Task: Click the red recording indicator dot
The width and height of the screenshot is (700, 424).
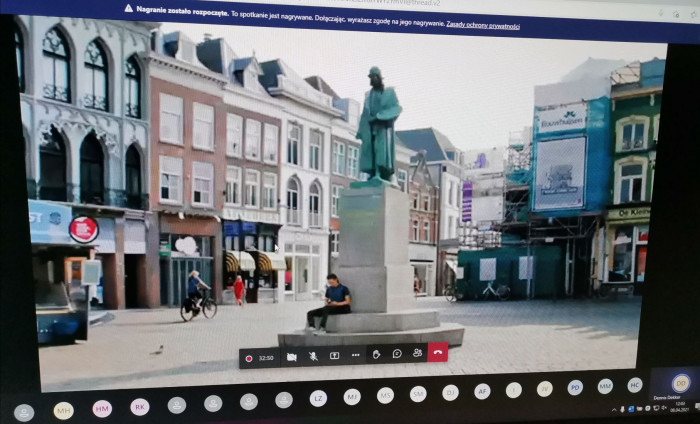Action: 249,358
